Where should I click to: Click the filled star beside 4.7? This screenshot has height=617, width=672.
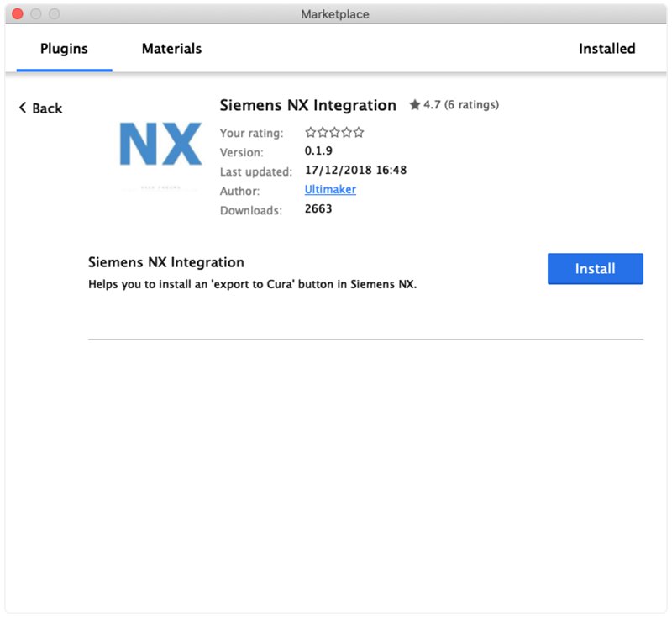[x=414, y=106]
